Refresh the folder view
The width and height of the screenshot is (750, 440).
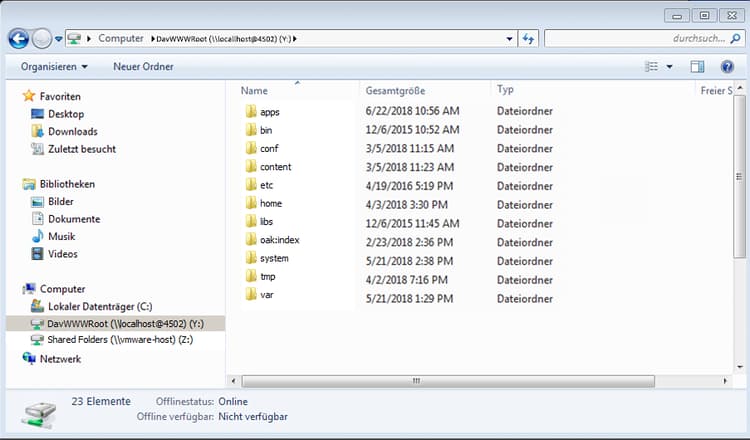[x=528, y=39]
